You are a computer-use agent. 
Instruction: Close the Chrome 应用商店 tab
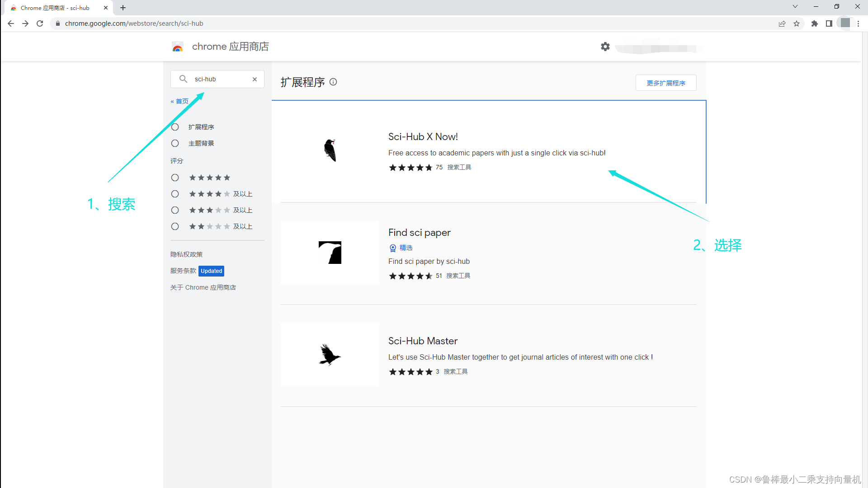[x=106, y=8]
